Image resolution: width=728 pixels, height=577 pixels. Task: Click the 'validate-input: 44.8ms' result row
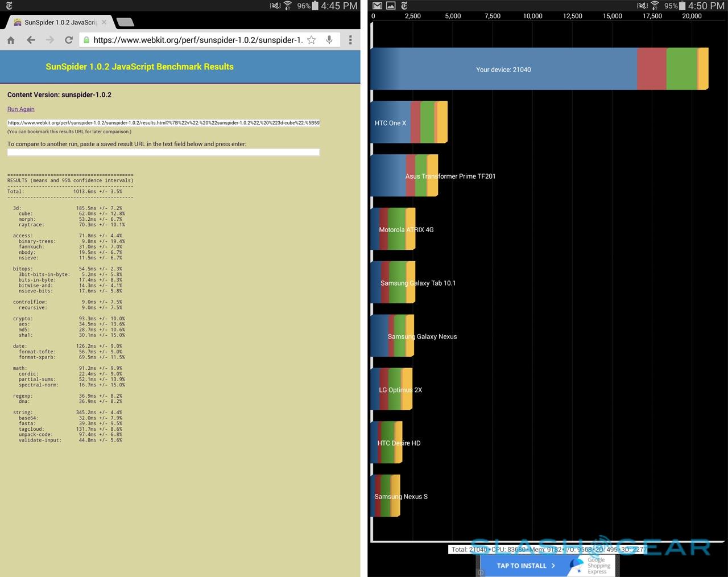71,440
